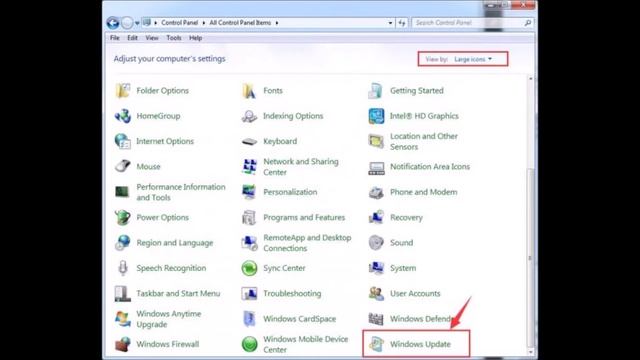The height and width of the screenshot is (360, 640).
Task: Click the vertical scrollbar thumb
Action: (531, 258)
